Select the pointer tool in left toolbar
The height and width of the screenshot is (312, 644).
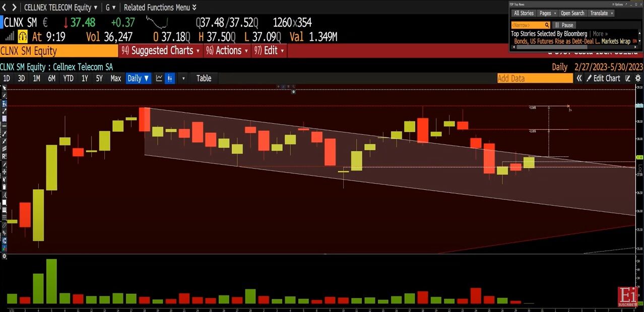[5, 88]
